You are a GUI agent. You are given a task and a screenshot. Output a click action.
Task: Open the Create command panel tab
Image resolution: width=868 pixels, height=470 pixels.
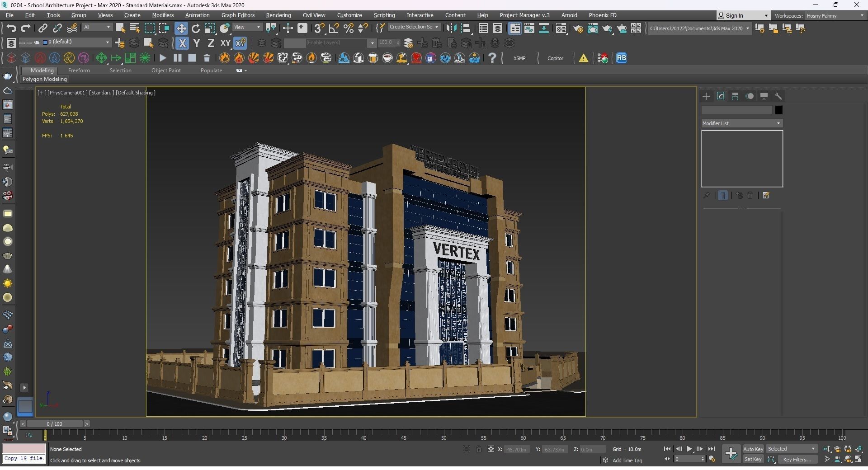706,96
